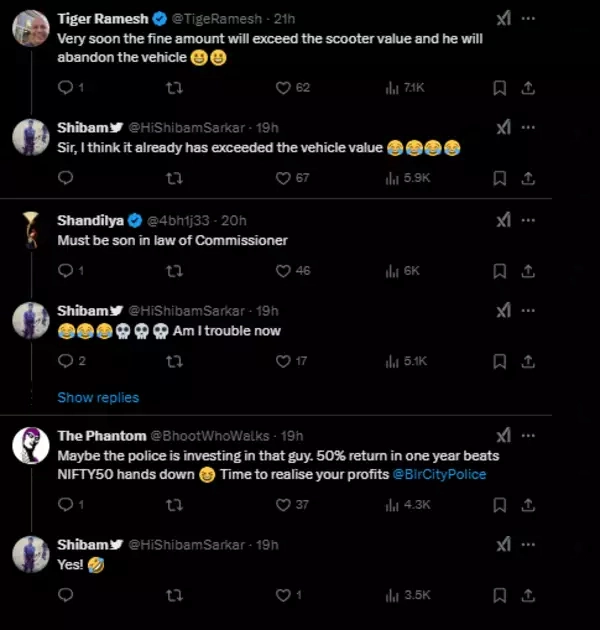The height and width of the screenshot is (630, 600).
Task: Reply to Shibam's "Yes!" tweet
Action: click(x=66, y=595)
